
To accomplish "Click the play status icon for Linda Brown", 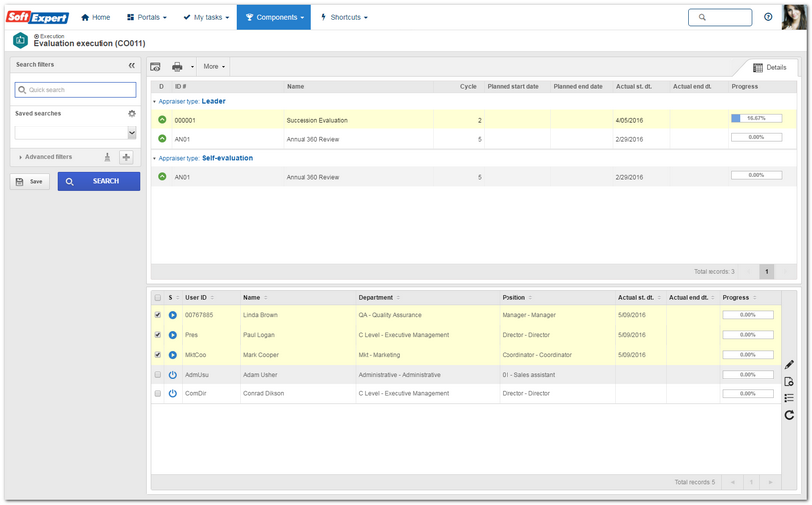I will (173, 315).
